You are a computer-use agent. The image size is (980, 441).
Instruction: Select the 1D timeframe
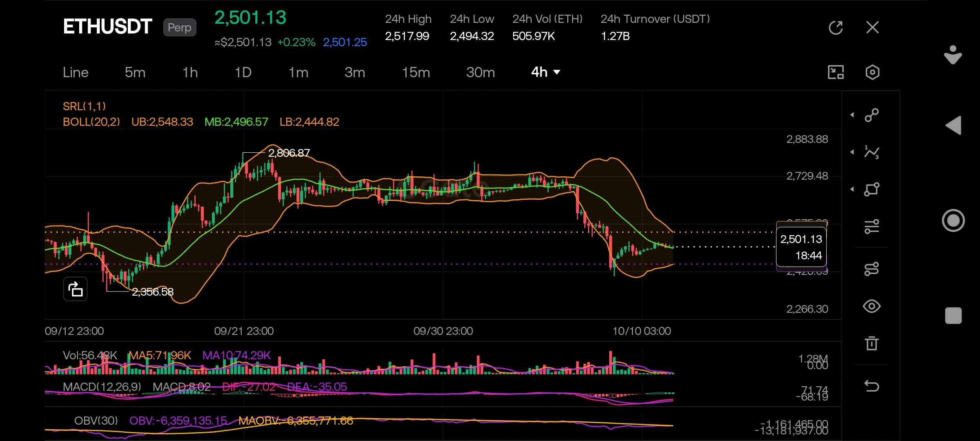click(x=243, y=72)
